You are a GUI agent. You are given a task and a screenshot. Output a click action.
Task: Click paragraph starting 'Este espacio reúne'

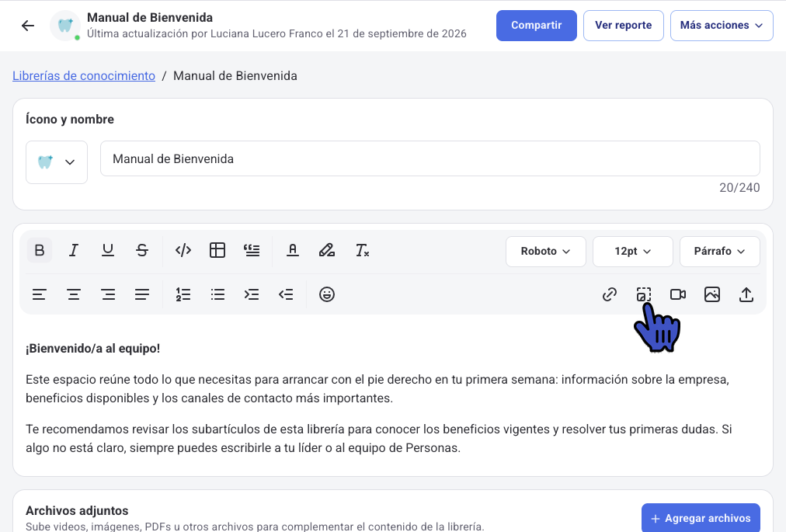pyautogui.click(x=377, y=388)
